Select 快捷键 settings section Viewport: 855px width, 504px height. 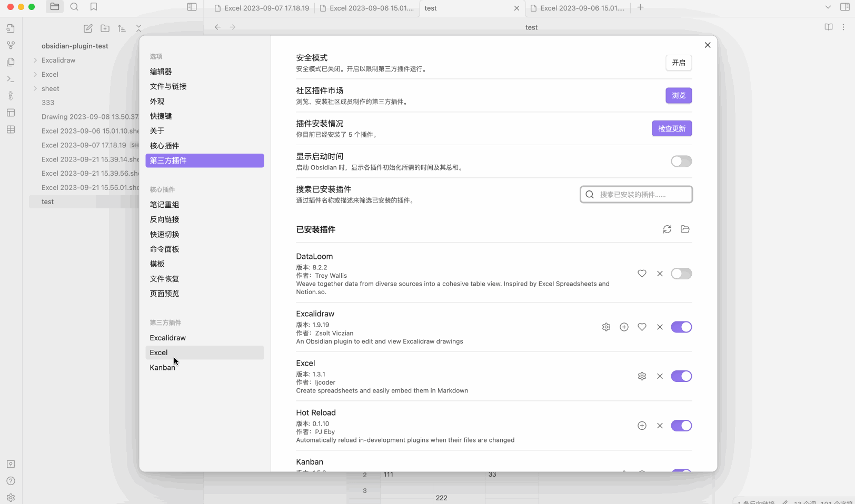pos(204,116)
